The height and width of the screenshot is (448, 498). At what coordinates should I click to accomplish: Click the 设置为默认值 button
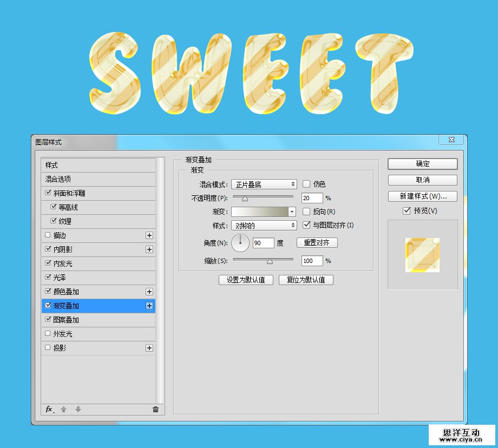coord(246,280)
